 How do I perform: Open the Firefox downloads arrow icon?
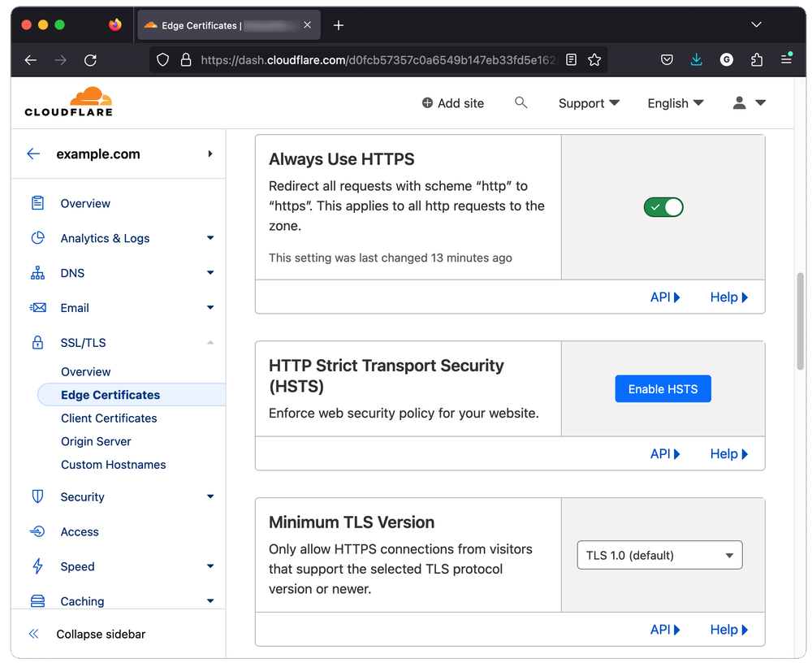coord(696,59)
